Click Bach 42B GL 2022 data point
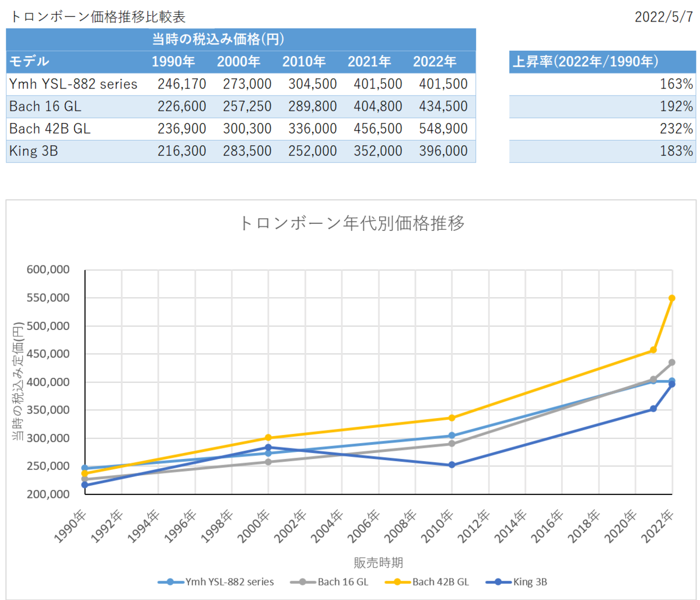The width and height of the screenshot is (700, 600). (672, 298)
